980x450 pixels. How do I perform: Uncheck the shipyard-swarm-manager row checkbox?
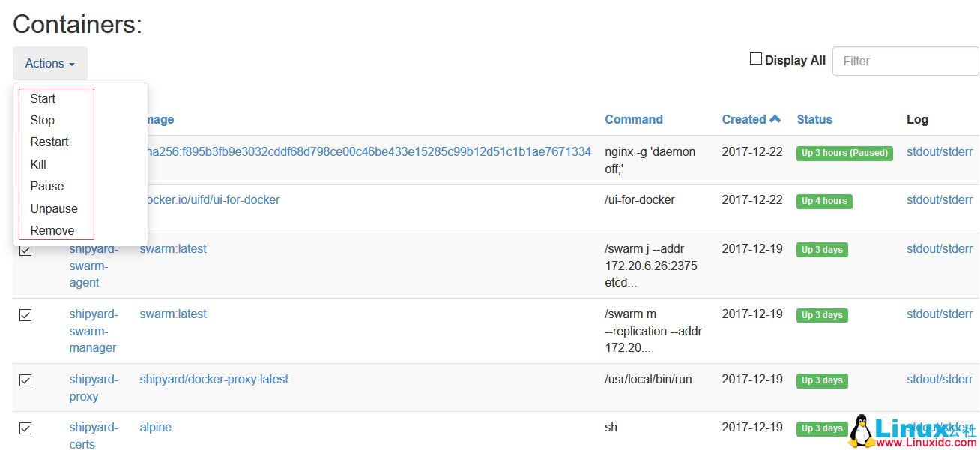(x=25, y=315)
